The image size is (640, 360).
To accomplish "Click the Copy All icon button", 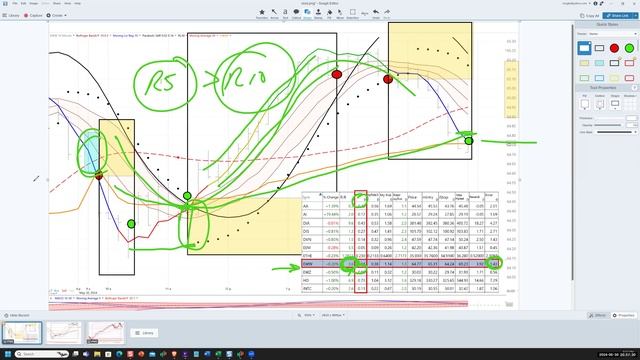I will point(589,16).
